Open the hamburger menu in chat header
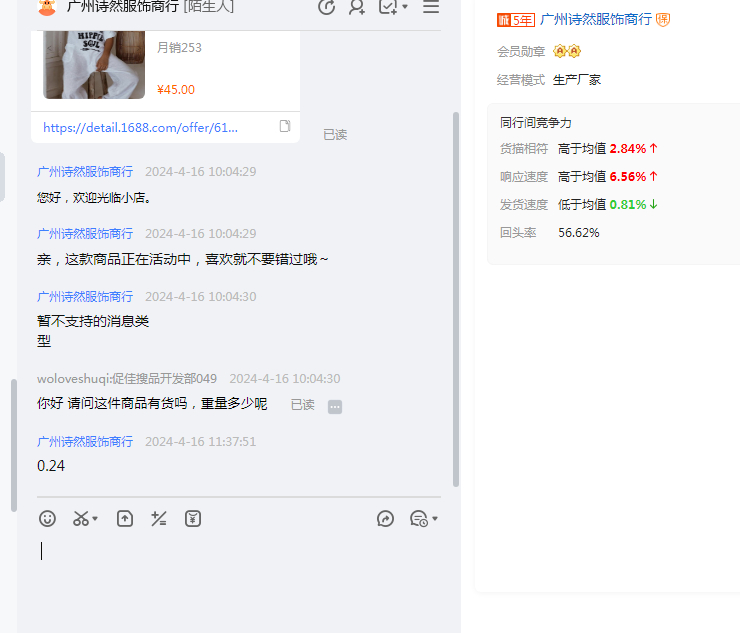The height and width of the screenshot is (633, 740). click(x=431, y=7)
